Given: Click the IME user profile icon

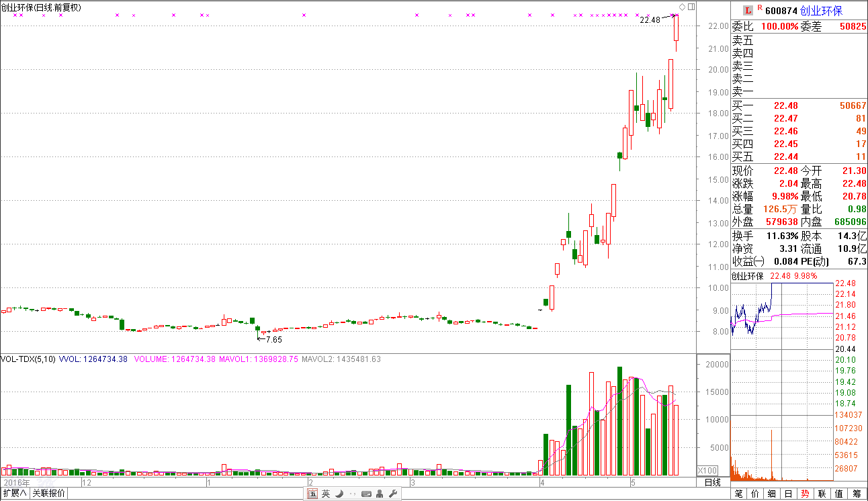Looking at the screenshot, I should (380, 494).
